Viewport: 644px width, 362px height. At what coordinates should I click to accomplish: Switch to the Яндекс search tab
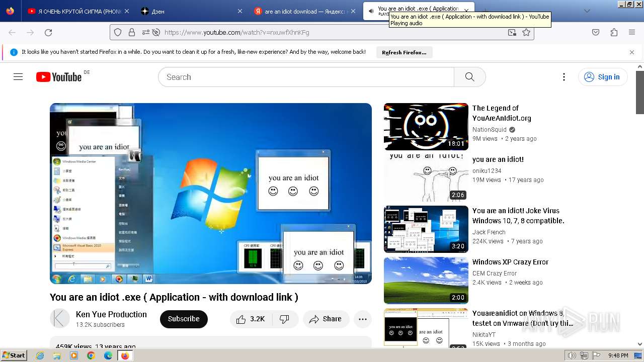[306, 11]
